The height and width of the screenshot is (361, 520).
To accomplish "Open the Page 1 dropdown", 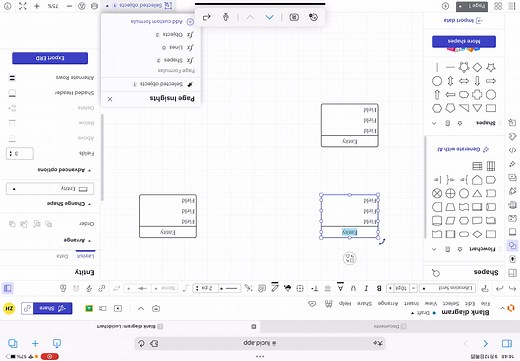I will pos(472,6).
